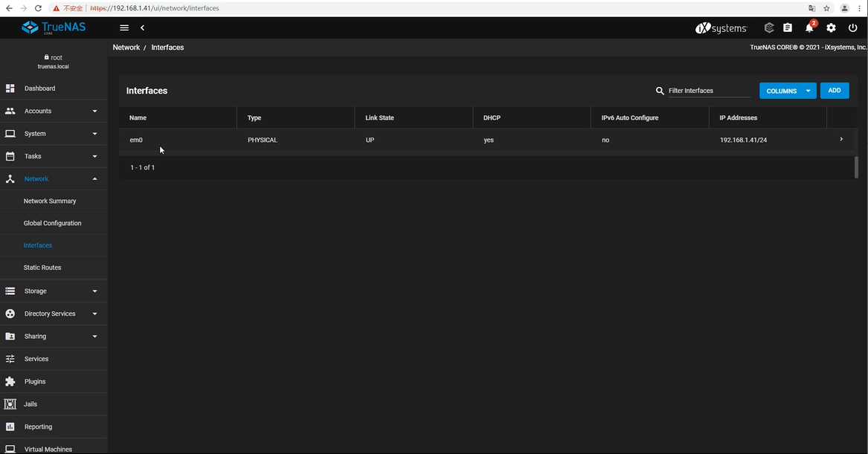
Task: Click the TrueCommand icon in top bar
Action: point(769,27)
